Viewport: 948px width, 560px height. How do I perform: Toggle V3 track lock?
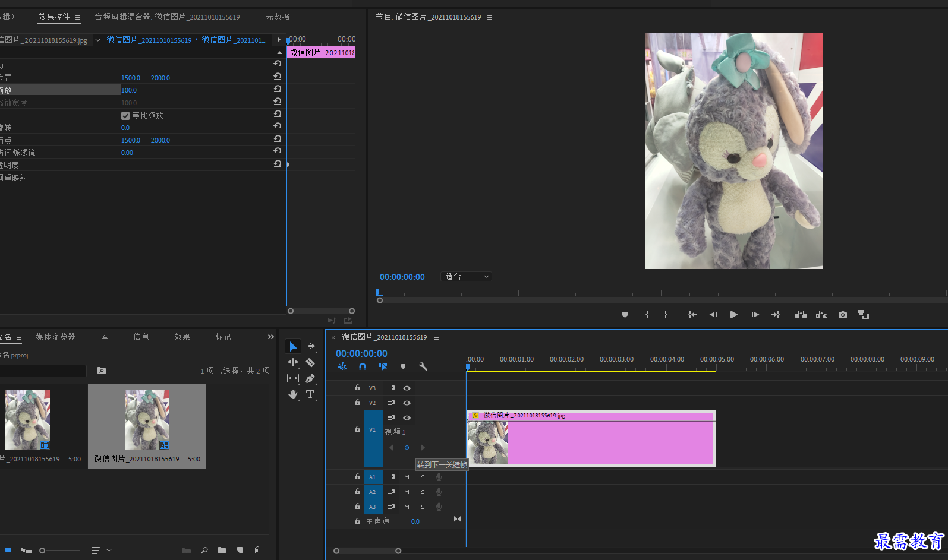[358, 387]
